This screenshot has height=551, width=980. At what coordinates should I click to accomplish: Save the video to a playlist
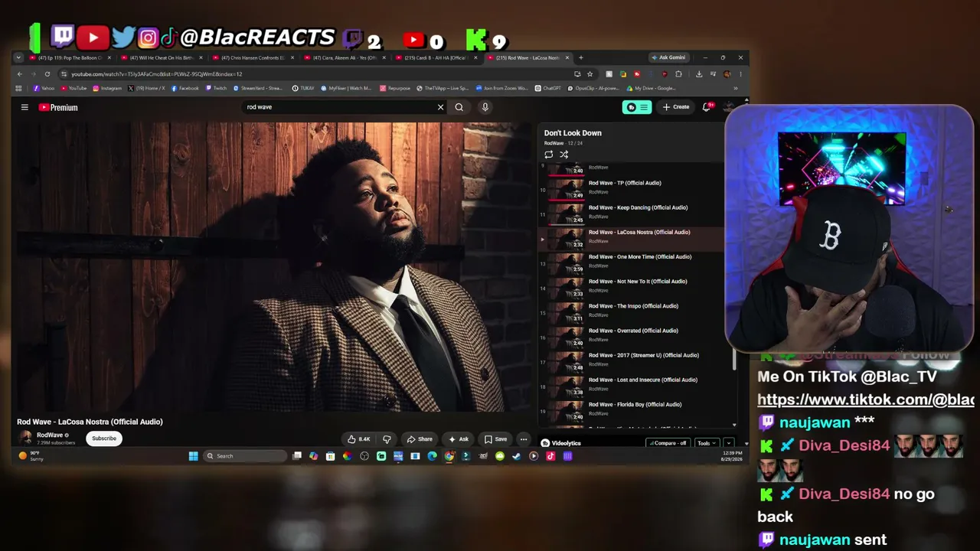click(495, 439)
